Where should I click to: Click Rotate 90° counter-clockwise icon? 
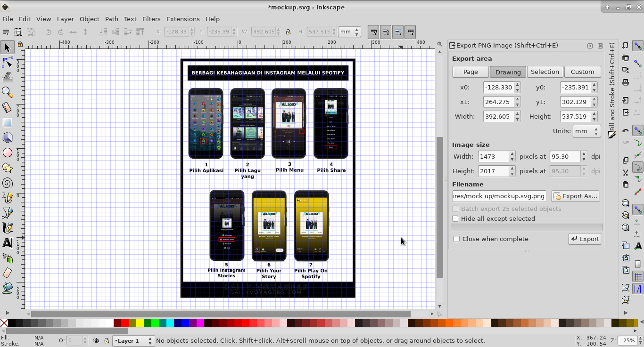[x=48, y=32]
